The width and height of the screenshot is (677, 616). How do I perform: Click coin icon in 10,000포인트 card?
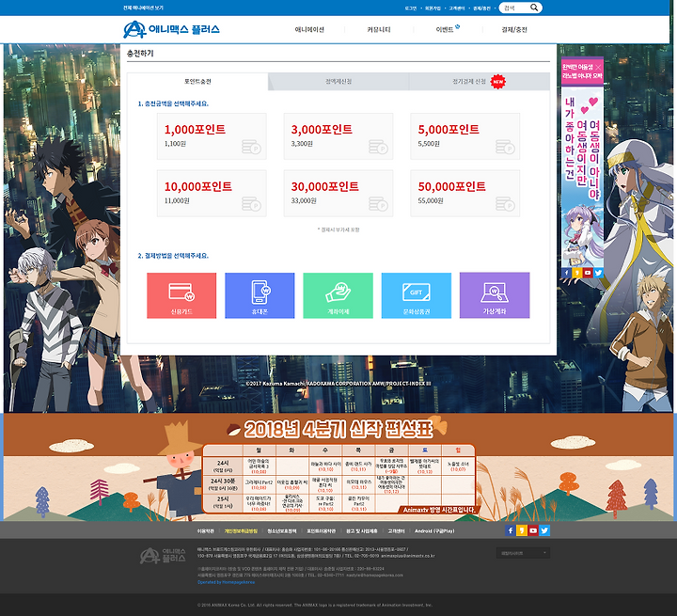pyautogui.click(x=251, y=204)
